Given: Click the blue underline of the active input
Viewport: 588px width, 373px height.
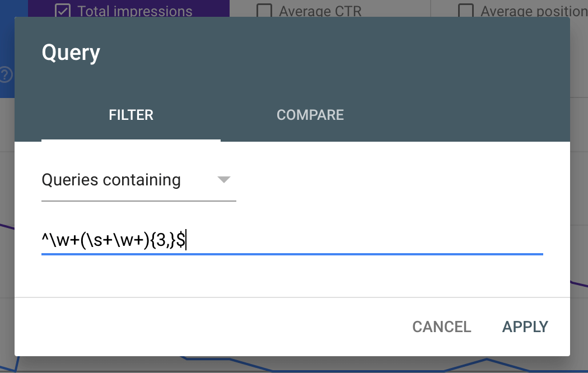Looking at the screenshot, I should 292,254.
